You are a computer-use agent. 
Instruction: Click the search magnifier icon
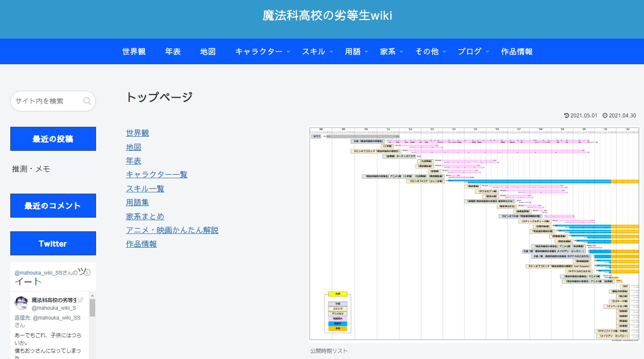pos(87,101)
